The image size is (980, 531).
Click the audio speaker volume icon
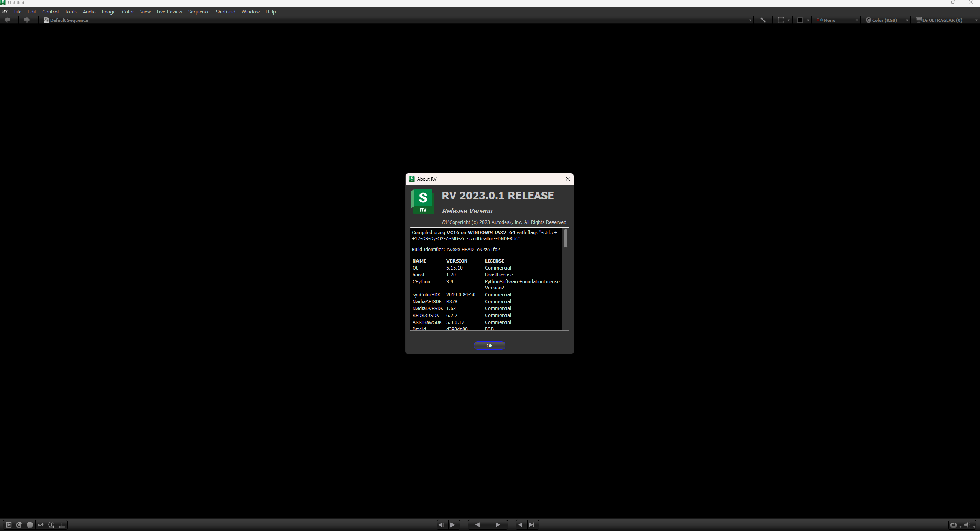(x=967, y=525)
